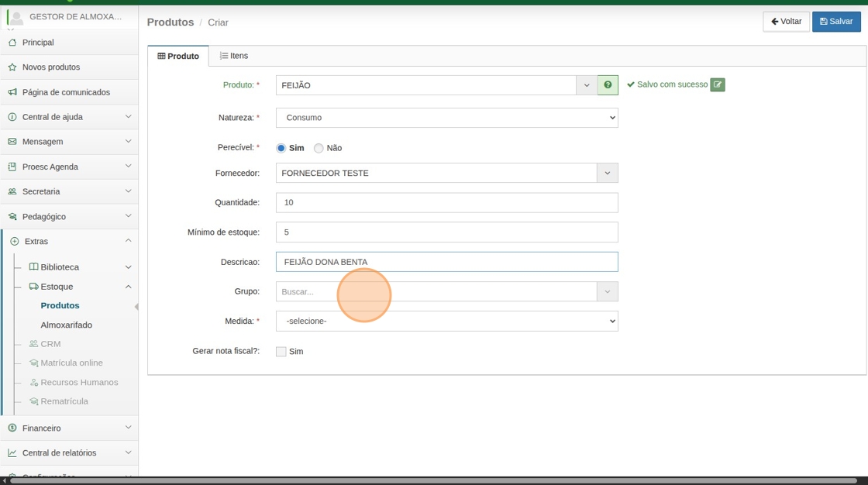868x485 pixels.
Task: Click the Financeiro coin icon
Action: [x=12, y=428]
